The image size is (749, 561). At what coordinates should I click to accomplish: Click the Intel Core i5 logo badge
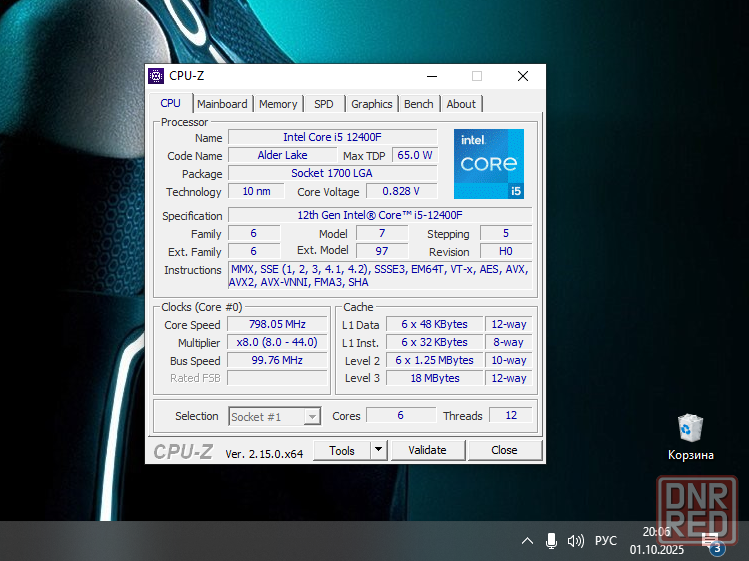click(x=488, y=163)
